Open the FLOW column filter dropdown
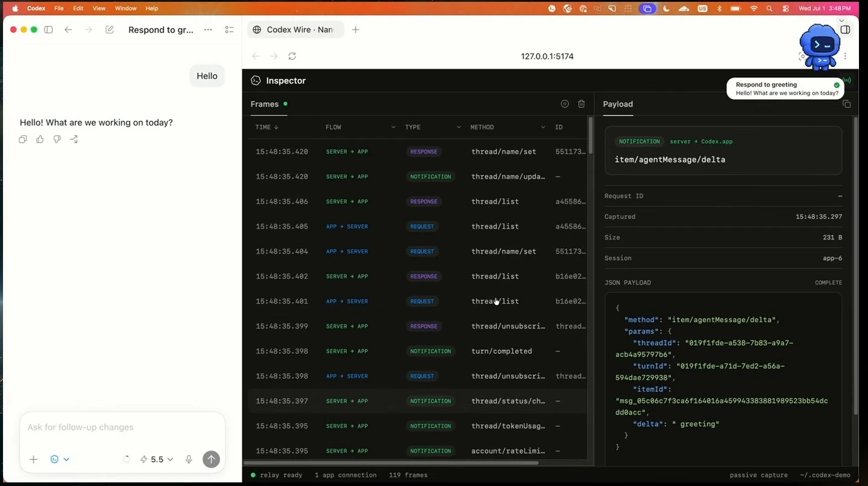868x486 pixels. coord(393,127)
